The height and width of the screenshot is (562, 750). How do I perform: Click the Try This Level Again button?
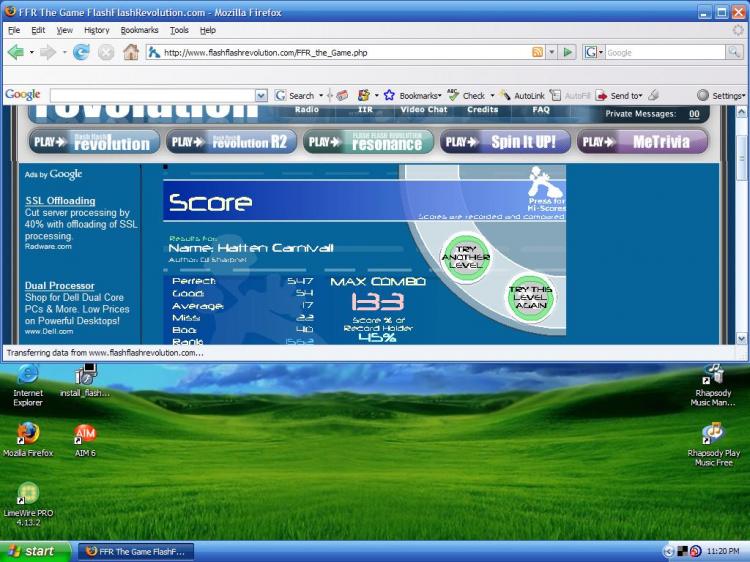pyautogui.click(x=530, y=298)
